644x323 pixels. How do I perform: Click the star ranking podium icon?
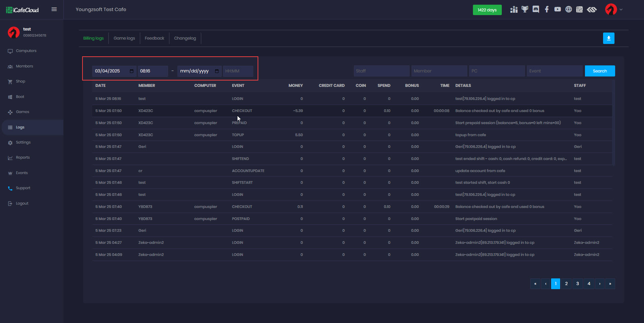tap(514, 9)
